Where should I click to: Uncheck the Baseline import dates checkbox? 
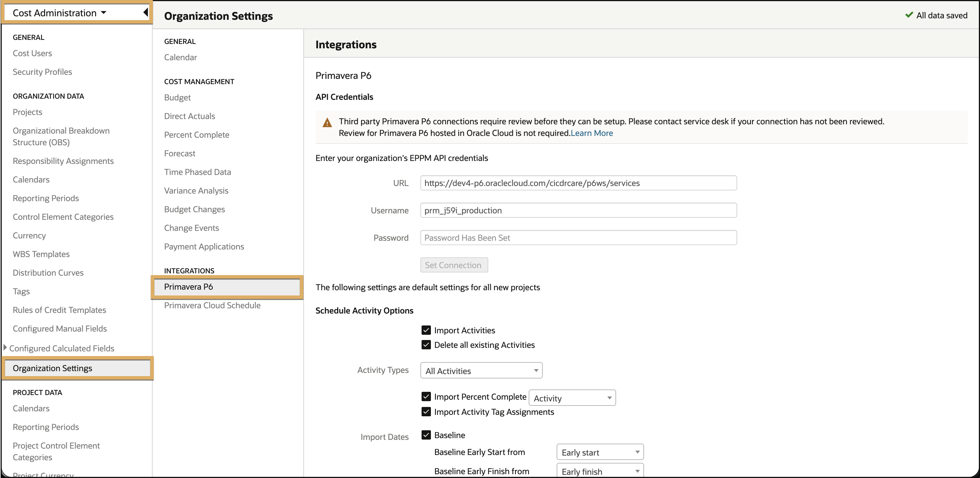pyautogui.click(x=426, y=435)
